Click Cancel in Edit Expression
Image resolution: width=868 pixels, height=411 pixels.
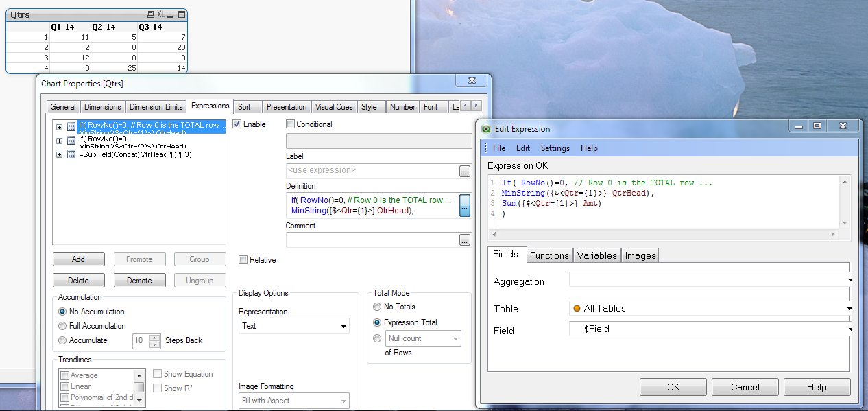coord(745,387)
